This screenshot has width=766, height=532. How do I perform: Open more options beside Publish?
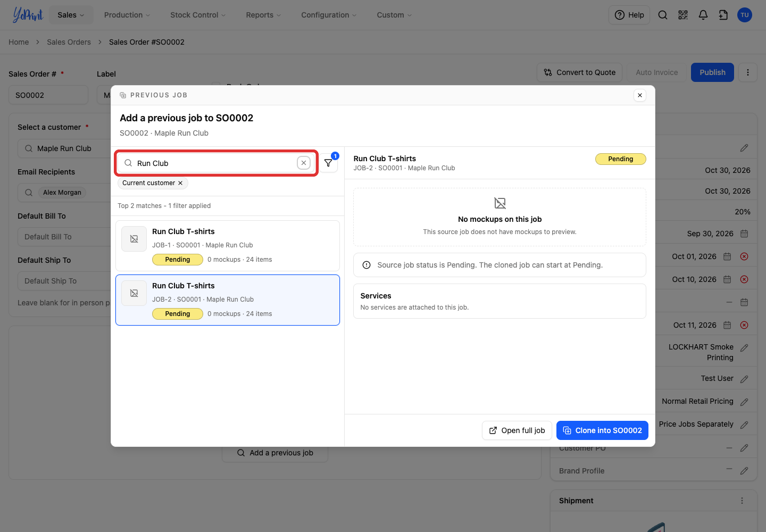pos(748,72)
